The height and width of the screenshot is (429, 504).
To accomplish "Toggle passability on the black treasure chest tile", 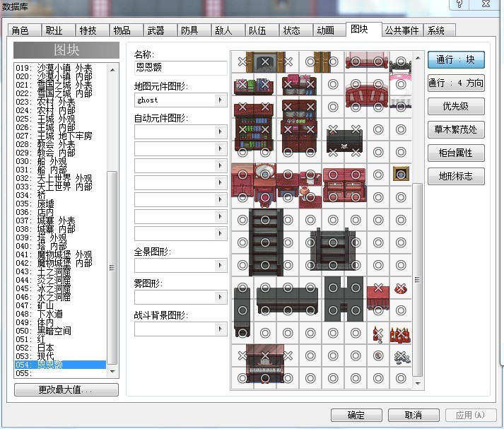I will (x=344, y=141).
